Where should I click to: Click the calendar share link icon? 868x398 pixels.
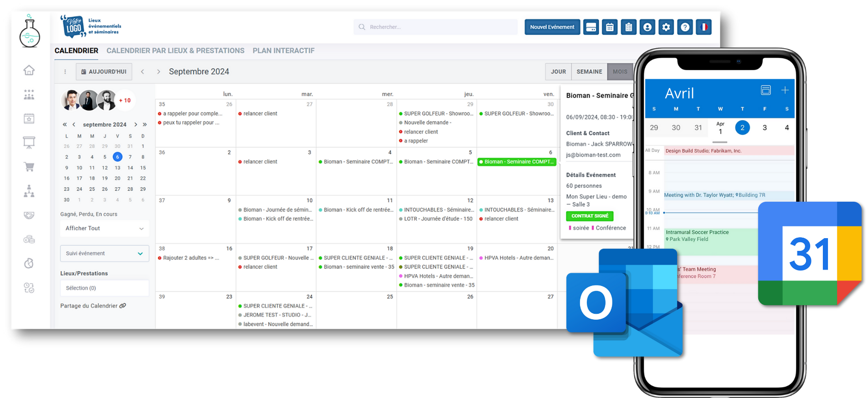coord(123,306)
